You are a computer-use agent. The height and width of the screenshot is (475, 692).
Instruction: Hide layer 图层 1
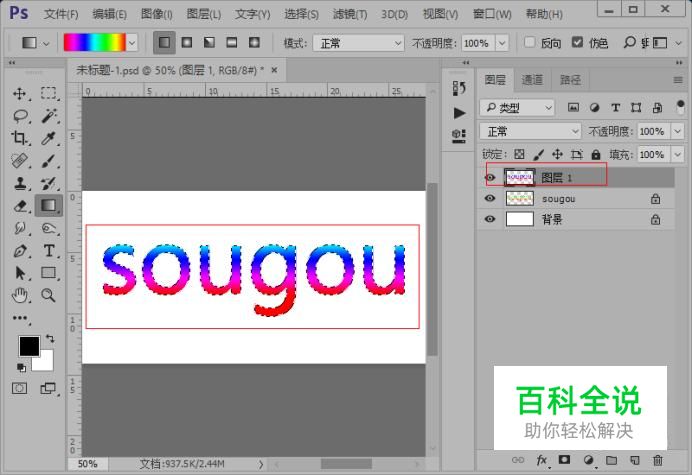(x=490, y=177)
